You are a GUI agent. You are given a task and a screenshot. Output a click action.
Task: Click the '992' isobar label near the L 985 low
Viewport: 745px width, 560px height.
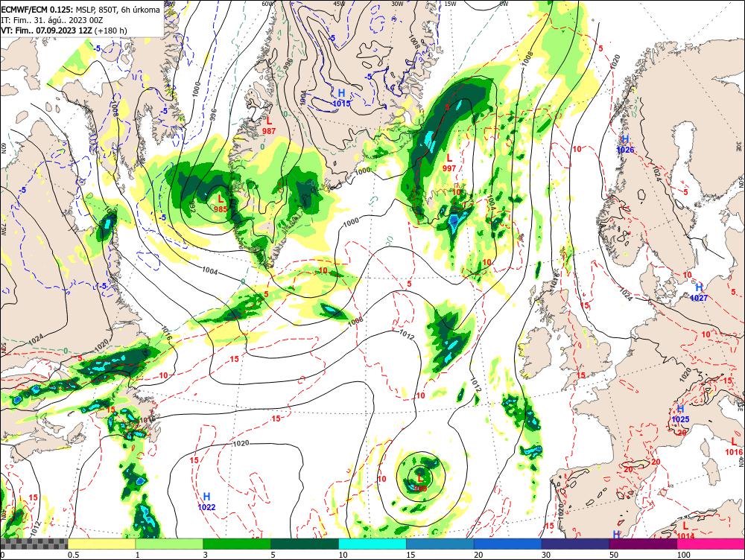pyautogui.click(x=191, y=206)
